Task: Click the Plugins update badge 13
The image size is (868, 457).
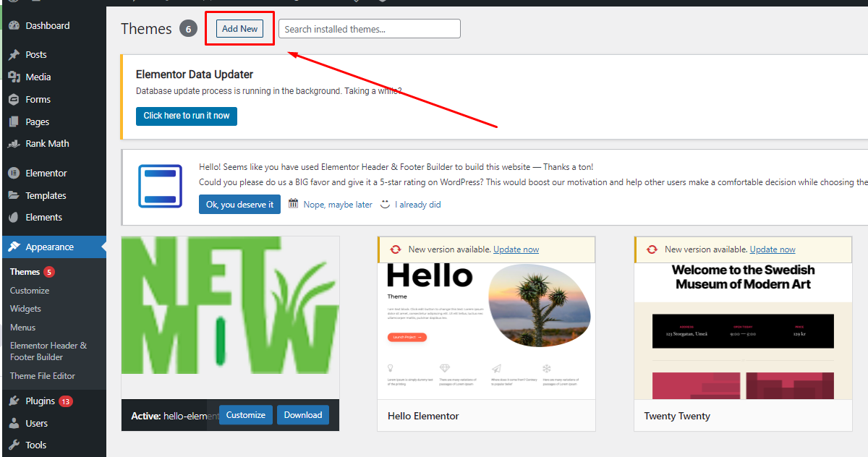Action: pos(66,401)
